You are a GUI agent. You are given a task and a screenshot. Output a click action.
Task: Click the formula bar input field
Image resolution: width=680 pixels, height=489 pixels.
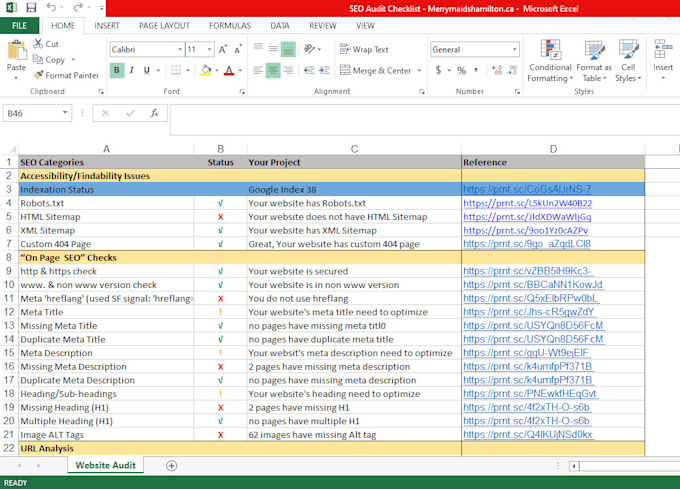[x=425, y=119]
